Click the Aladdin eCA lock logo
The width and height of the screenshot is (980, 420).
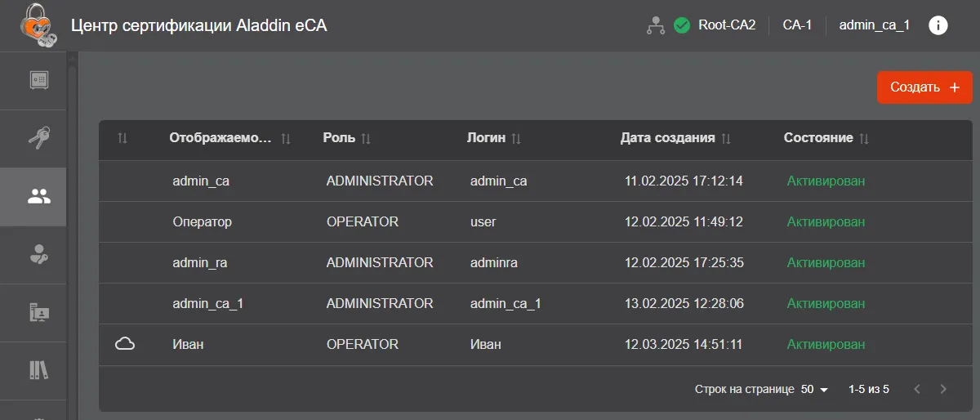point(37,25)
